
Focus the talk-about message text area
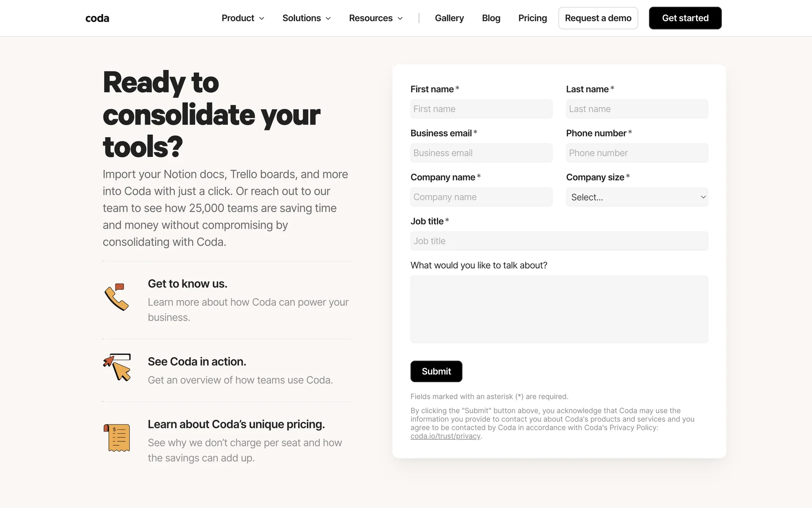[559, 309]
